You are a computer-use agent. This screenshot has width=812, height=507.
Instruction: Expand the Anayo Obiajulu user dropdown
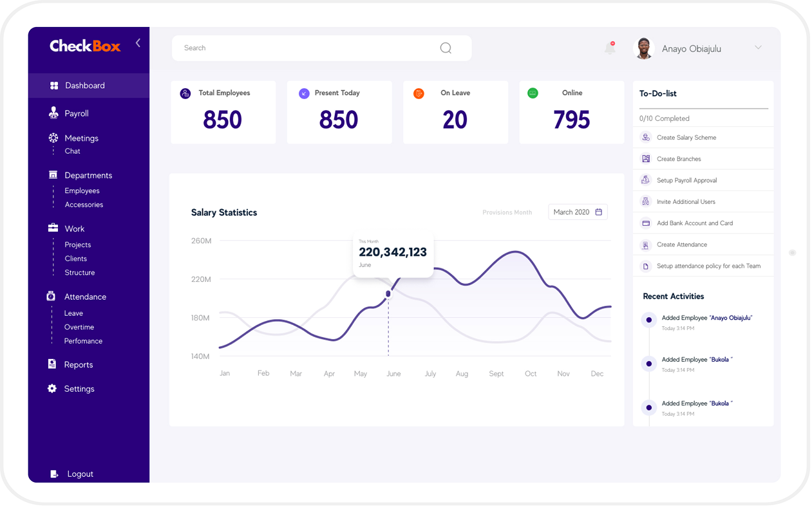[x=758, y=48]
